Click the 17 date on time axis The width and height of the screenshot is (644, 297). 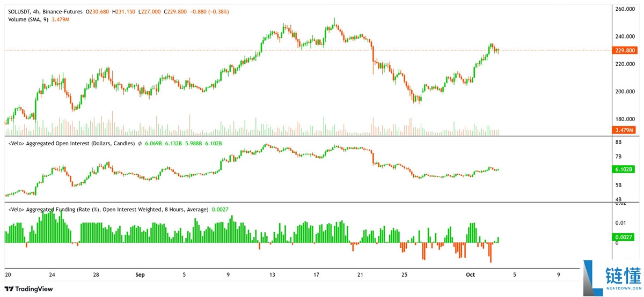pyautogui.click(x=316, y=275)
